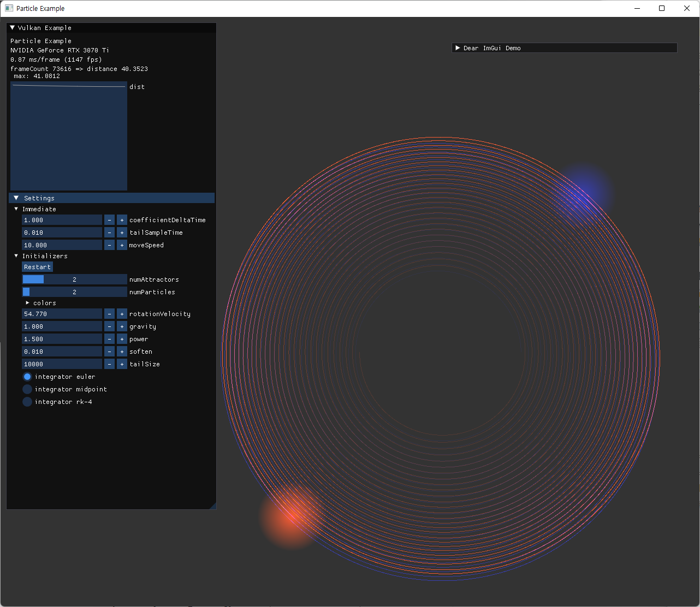Increase power with plus button
This screenshot has width=700, height=607.
122,339
